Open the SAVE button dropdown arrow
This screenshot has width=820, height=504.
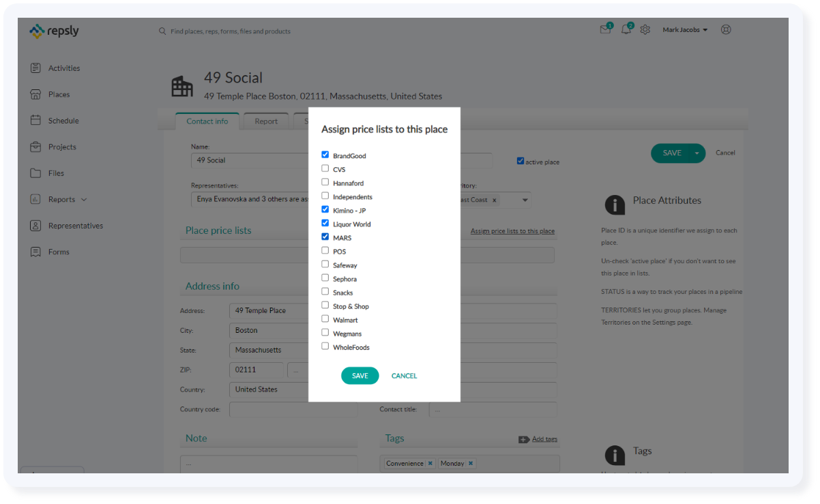point(697,153)
